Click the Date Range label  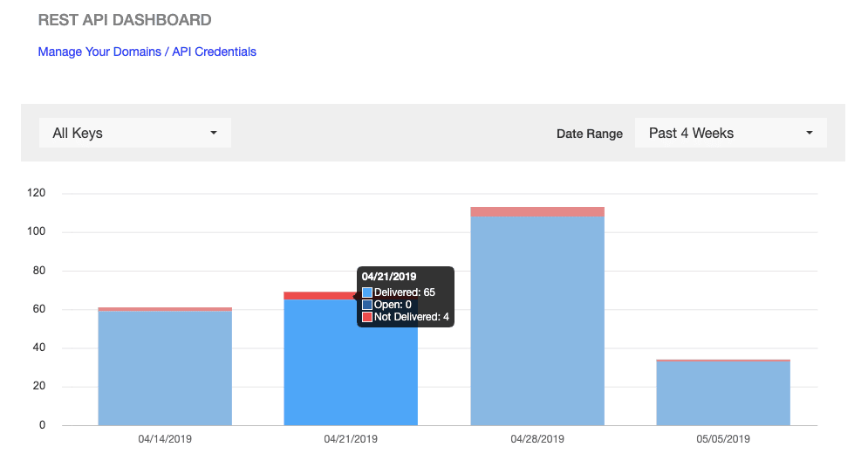(590, 134)
